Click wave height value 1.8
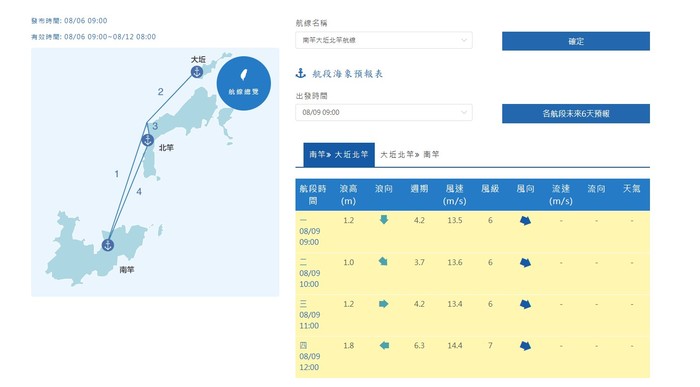700x387 pixels. 349,346
